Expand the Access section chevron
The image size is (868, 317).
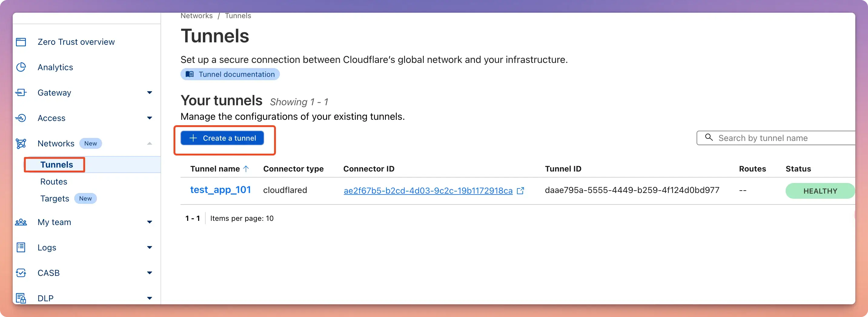pos(150,118)
